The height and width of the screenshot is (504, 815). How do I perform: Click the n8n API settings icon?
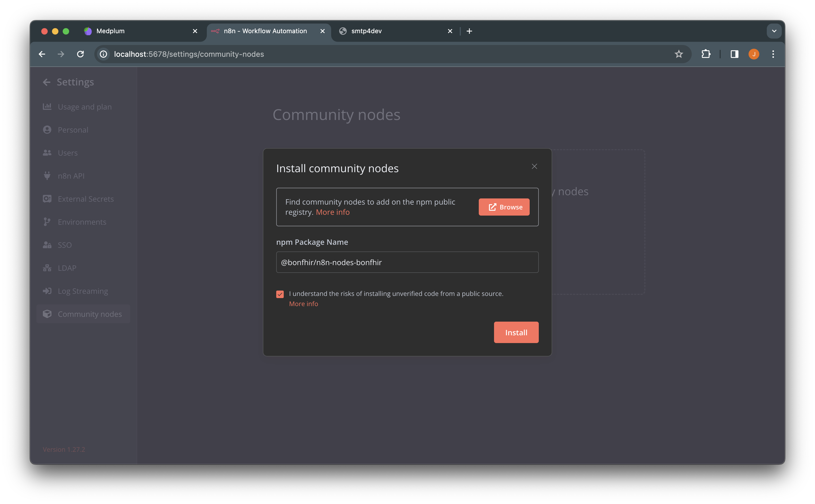[x=47, y=175]
